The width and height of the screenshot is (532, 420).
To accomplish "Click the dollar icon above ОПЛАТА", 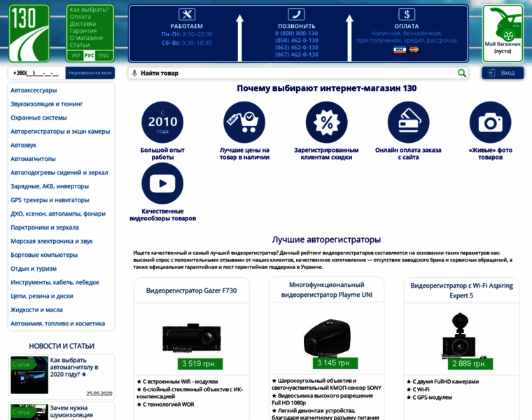I will coord(407,14).
